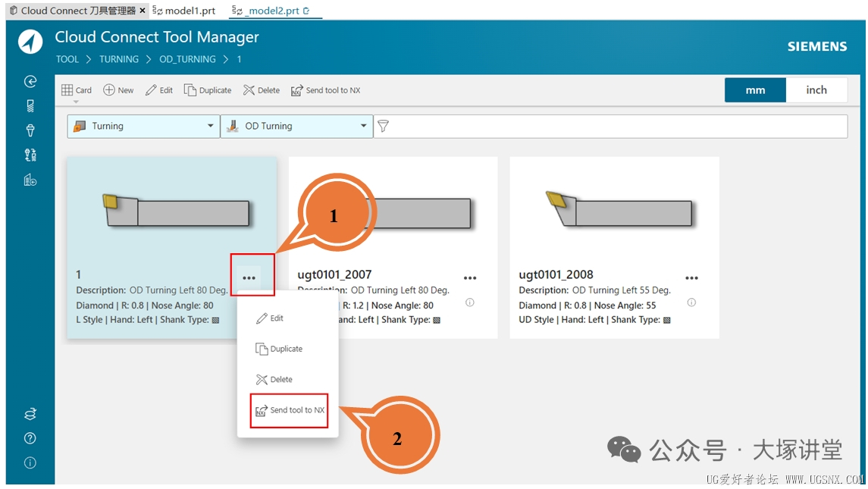The image size is (868, 489).
Task: Select the tool 1 card thumbnail
Action: click(177, 209)
